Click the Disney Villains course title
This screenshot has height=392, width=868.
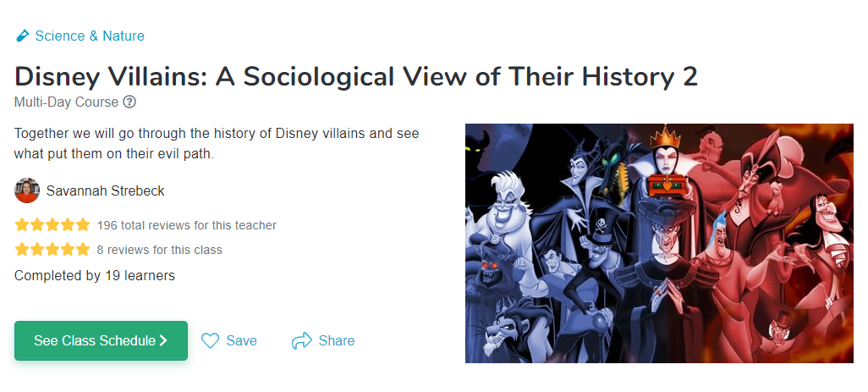[x=355, y=76]
